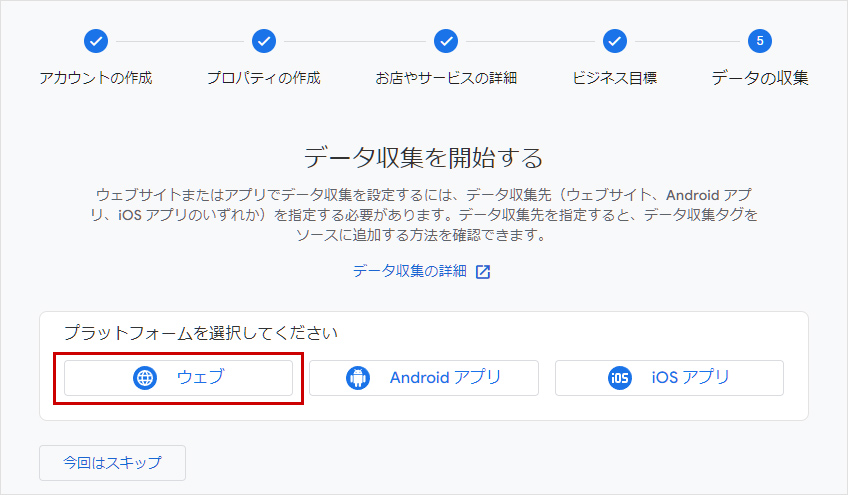
Task: Click the iOS badge icon
Action: coord(620,378)
